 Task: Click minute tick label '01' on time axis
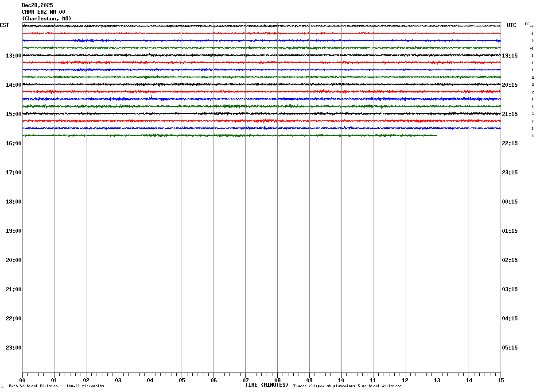point(54,380)
